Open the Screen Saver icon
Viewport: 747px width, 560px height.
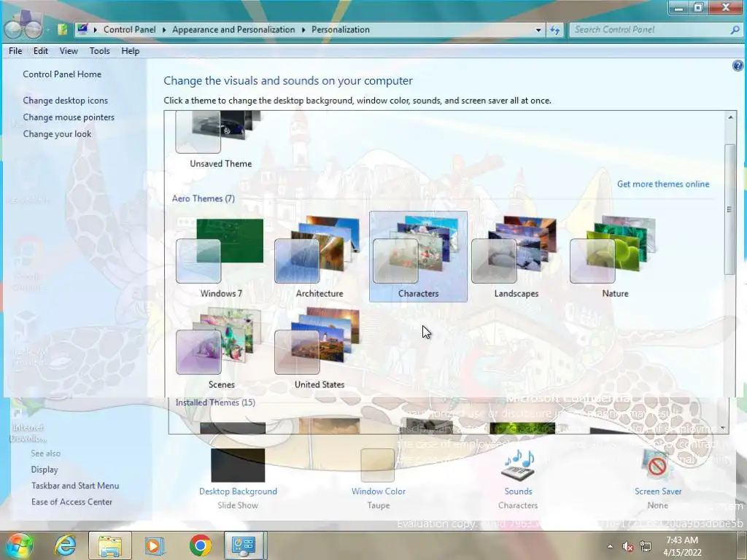tap(658, 464)
